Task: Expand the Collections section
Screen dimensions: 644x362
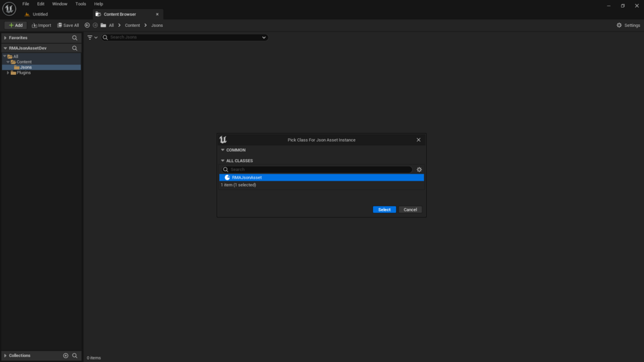Action: coord(5,356)
